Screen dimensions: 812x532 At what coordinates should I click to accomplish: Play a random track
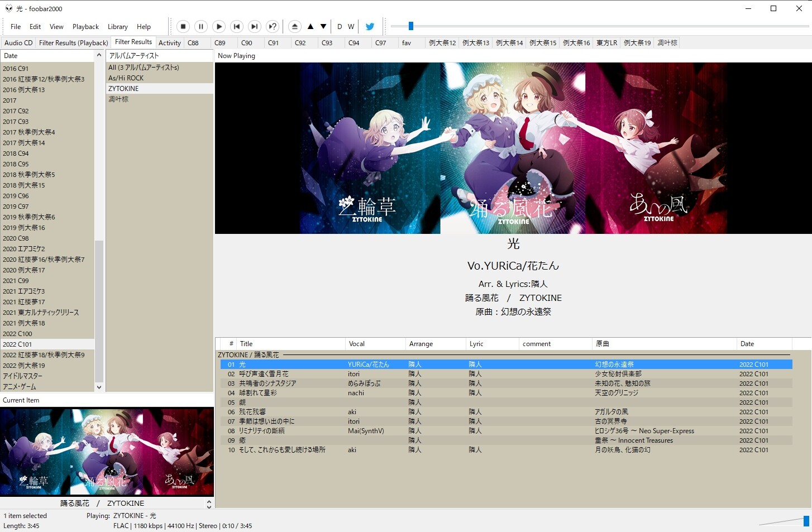[273, 26]
